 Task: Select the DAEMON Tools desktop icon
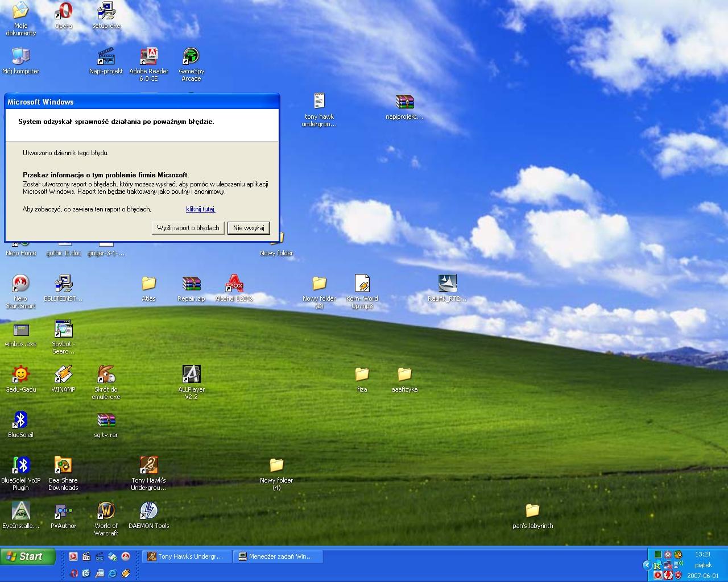pos(148,516)
